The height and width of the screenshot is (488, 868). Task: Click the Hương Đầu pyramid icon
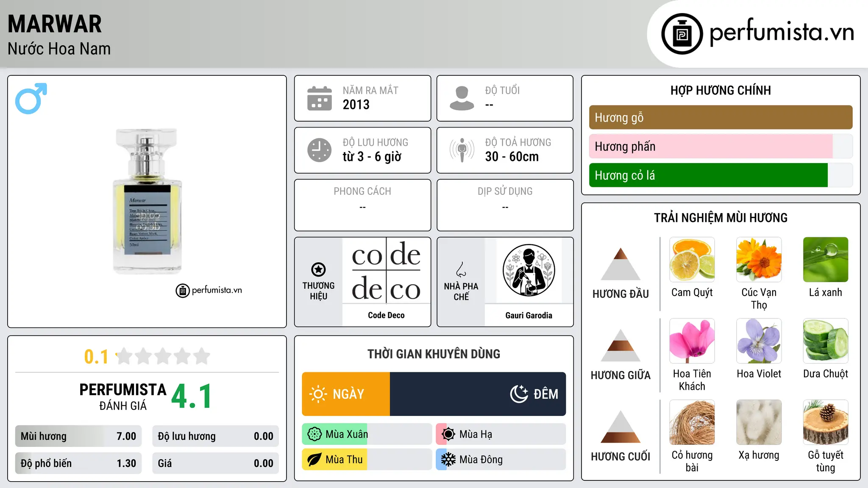coord(620,263)
